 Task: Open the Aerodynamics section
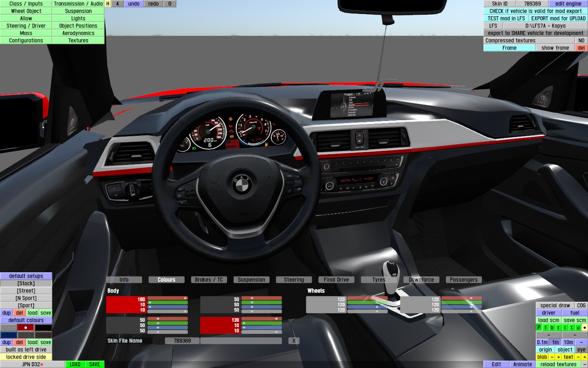click(x=78, y=33)
